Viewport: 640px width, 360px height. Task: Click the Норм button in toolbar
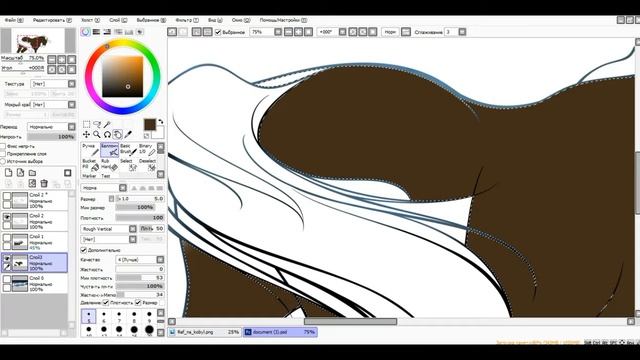[x=390, y=32]
